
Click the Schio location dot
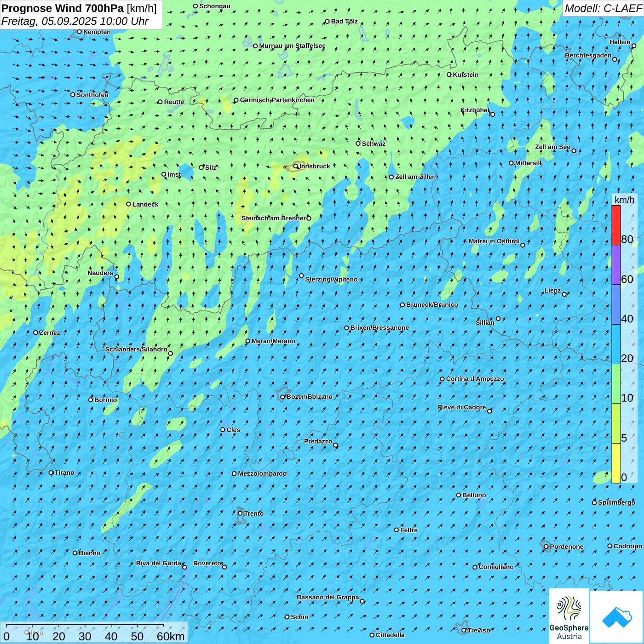click(287, 617)
